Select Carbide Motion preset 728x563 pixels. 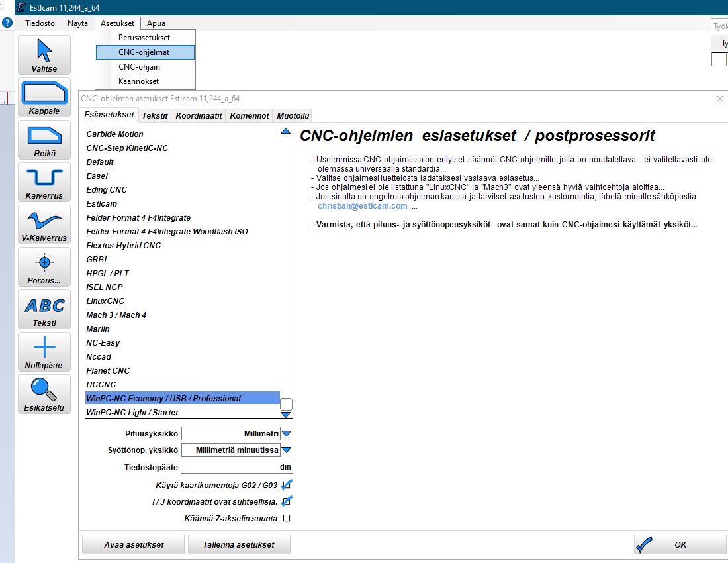click(183, 134)
